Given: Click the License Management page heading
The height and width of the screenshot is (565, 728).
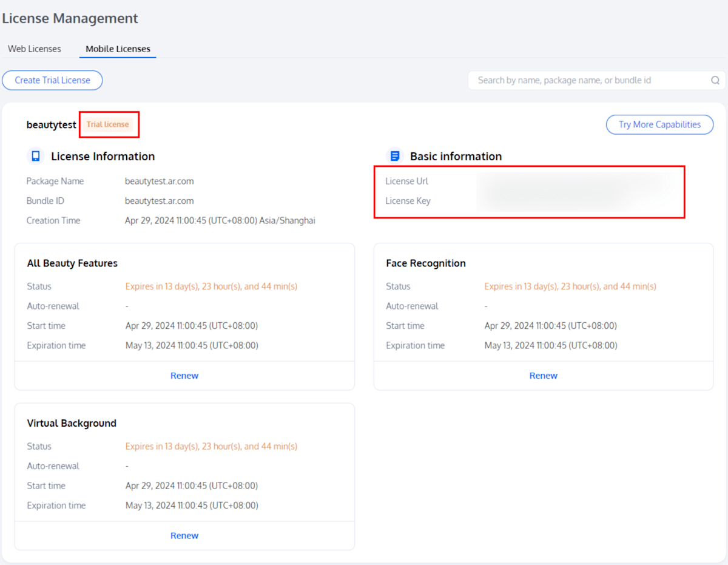Looking at the screenshot, I should click(x=70, y=19).
